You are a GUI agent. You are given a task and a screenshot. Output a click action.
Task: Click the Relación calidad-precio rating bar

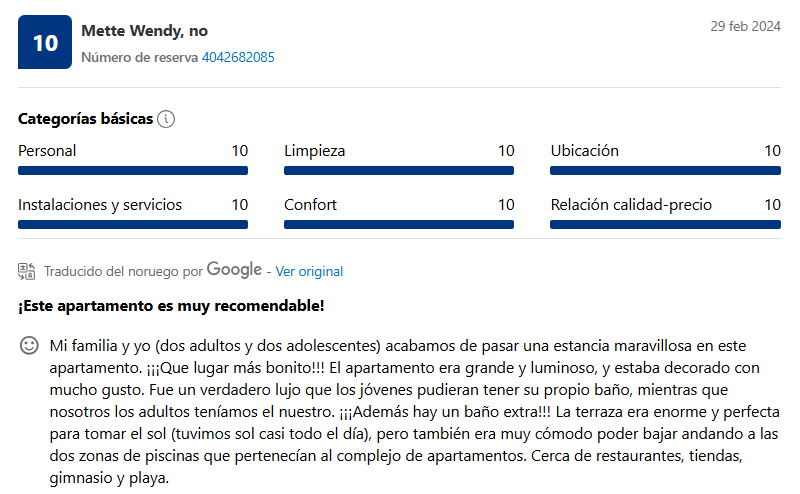[665, 225]
